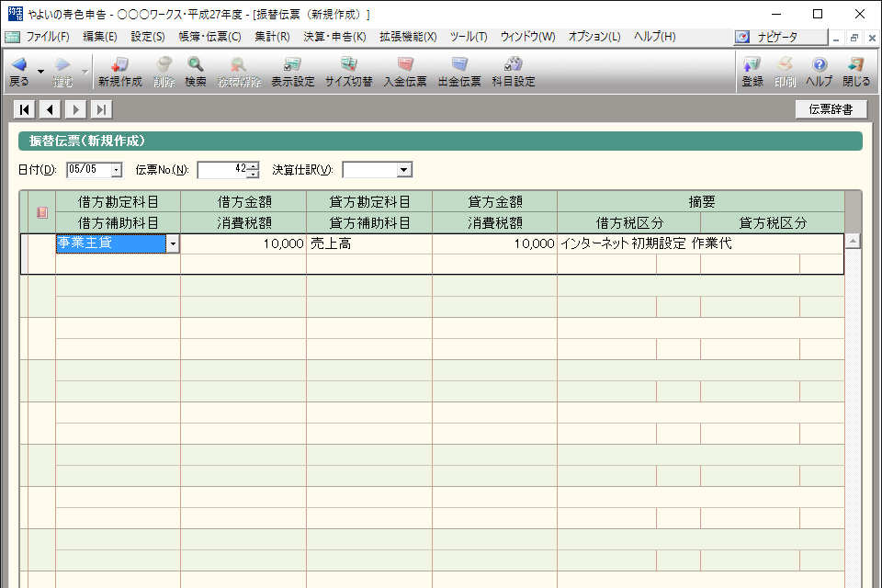
Task: Open the 事業主貸 account dropdown arrow
Action: (x=174, y=243)
